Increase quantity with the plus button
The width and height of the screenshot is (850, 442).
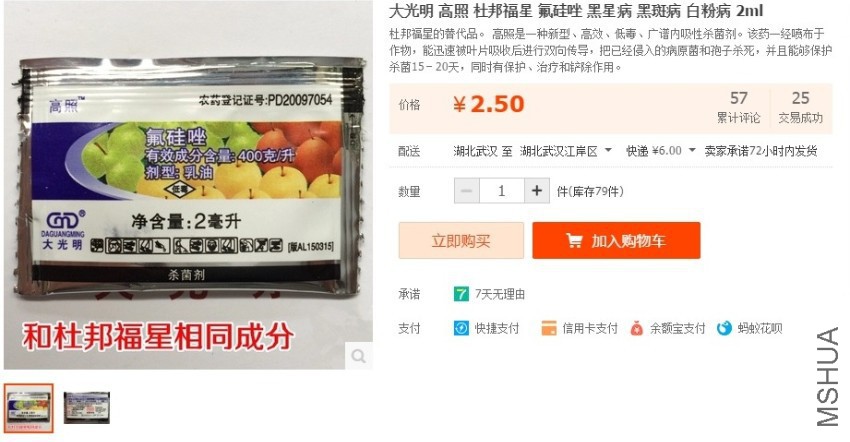tap(537, 191)
